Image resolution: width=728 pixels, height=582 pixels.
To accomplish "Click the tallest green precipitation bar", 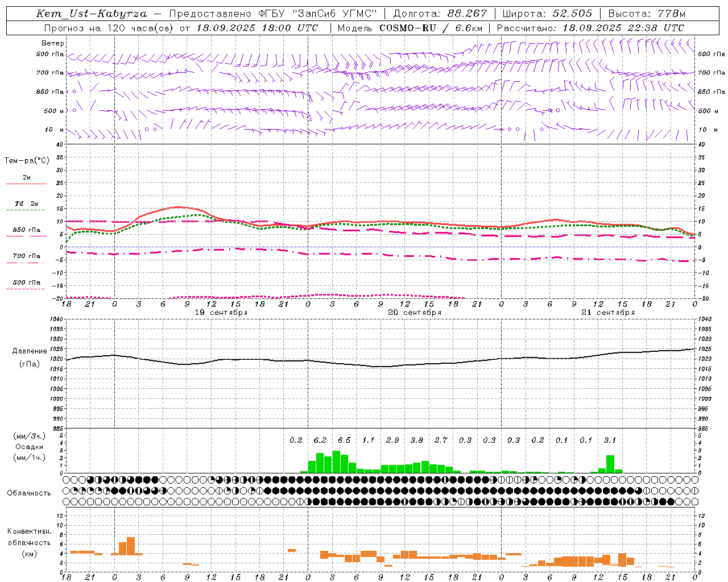I will click(x=336, y=462).
